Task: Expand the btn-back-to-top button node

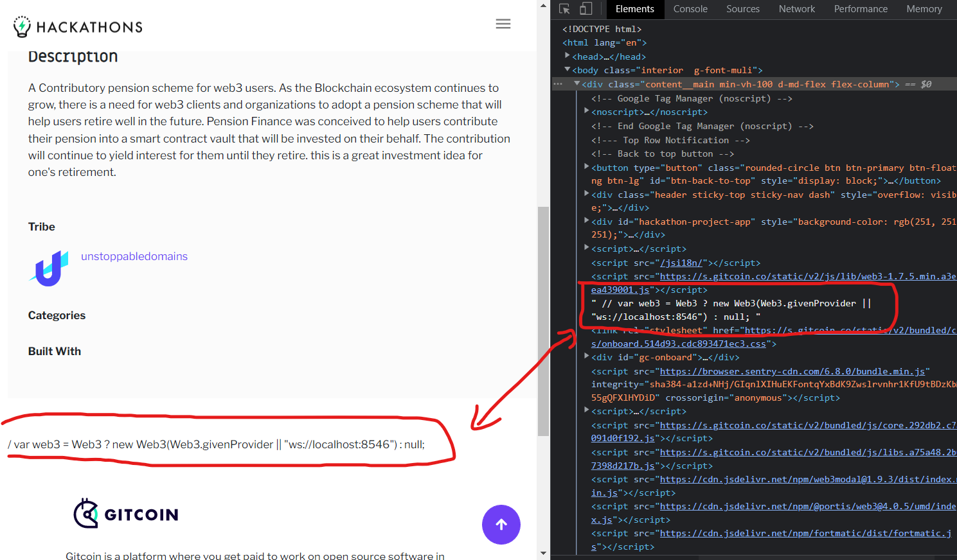Action: point(587,167)
